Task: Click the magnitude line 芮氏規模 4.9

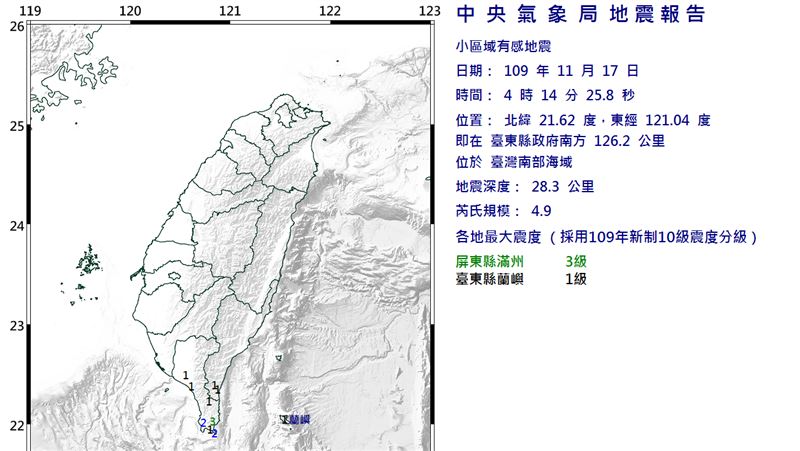Action: coord(503,211)
